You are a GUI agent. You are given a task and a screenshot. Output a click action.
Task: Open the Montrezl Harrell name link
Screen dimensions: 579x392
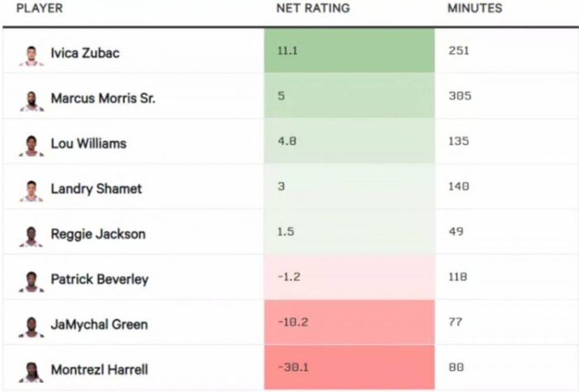99,370
